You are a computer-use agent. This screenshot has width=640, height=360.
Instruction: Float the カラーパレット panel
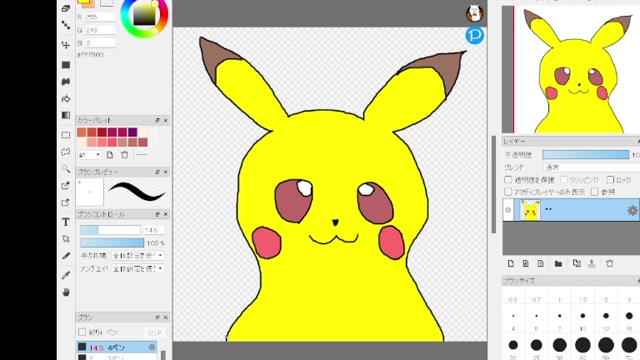[158, 120]
